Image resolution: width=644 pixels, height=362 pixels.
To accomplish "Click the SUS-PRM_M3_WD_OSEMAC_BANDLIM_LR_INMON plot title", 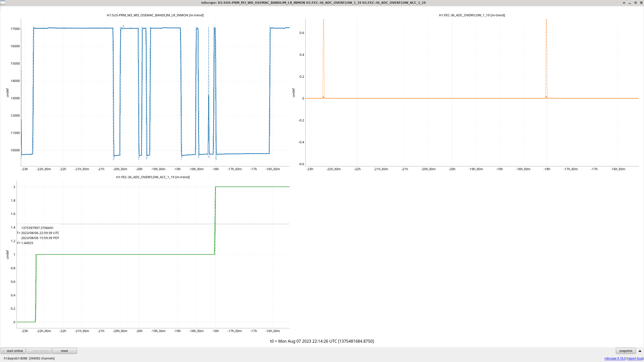I will tap(155, 15).
